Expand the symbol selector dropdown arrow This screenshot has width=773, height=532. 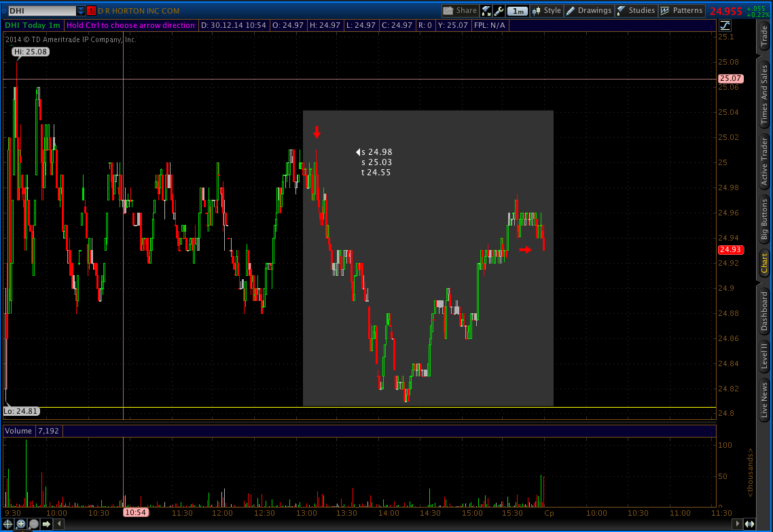point(81,11)
